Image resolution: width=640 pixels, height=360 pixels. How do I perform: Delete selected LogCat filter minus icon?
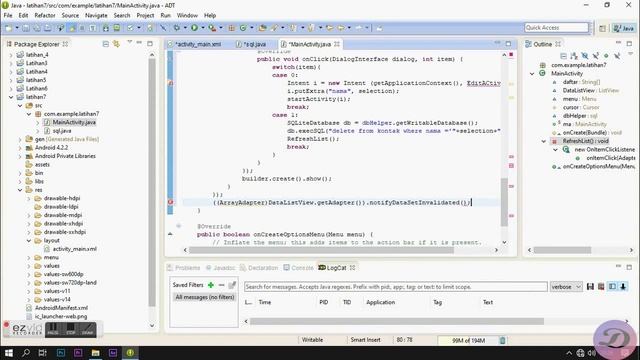(221, 285)
